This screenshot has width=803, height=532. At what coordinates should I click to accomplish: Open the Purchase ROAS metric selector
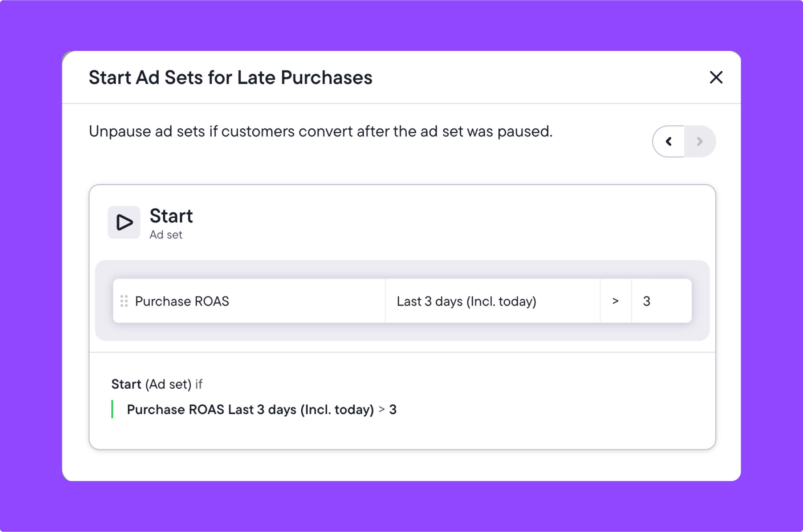click(249, 301)
